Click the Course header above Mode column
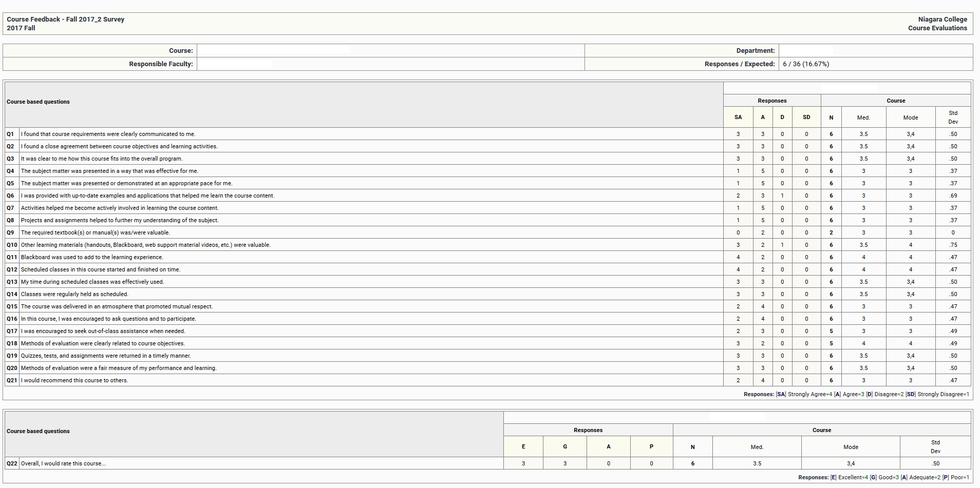This screenshot has width=980, height=488. coord(896,101)
